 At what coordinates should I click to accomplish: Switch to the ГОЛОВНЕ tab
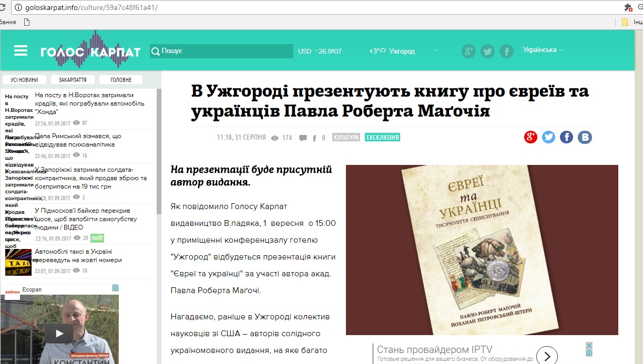click(x=121, y=80)
